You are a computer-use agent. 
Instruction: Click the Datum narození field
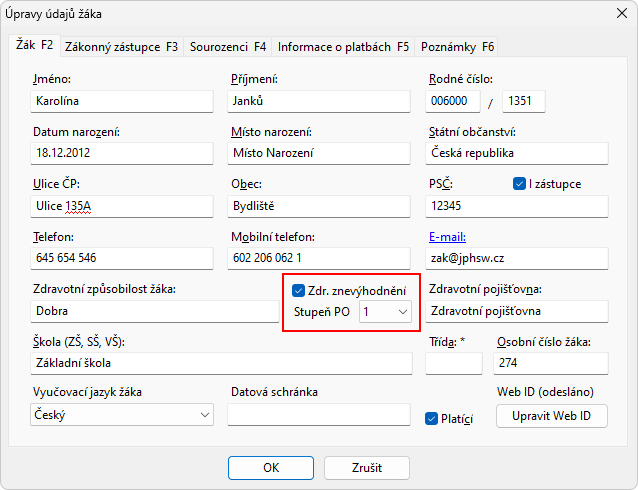pos(121,153)
